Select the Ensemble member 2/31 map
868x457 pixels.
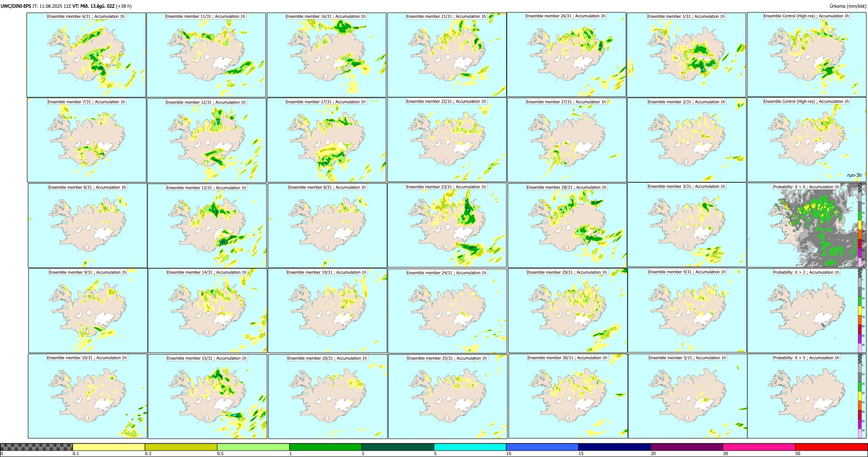(x=687, y=140)
